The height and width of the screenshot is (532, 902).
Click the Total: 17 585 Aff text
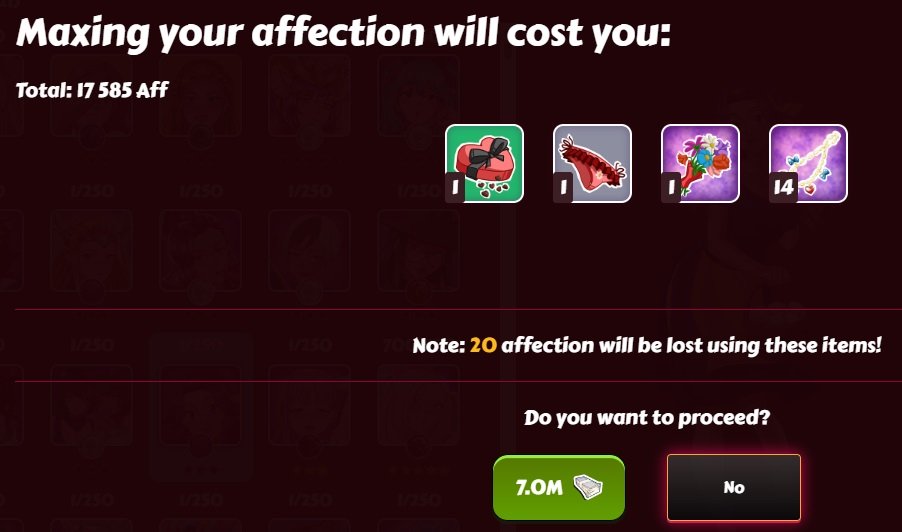point(92,90)
